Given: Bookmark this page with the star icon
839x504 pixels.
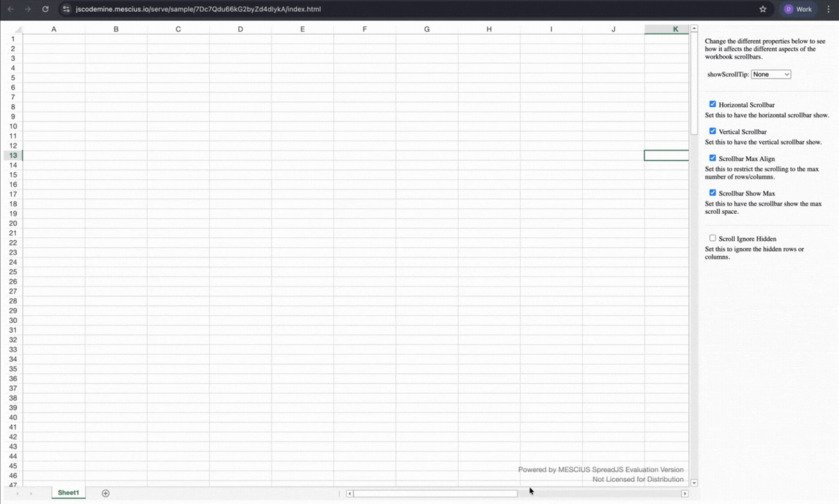Looking at the screenshot, I should (x=763, y=9).
